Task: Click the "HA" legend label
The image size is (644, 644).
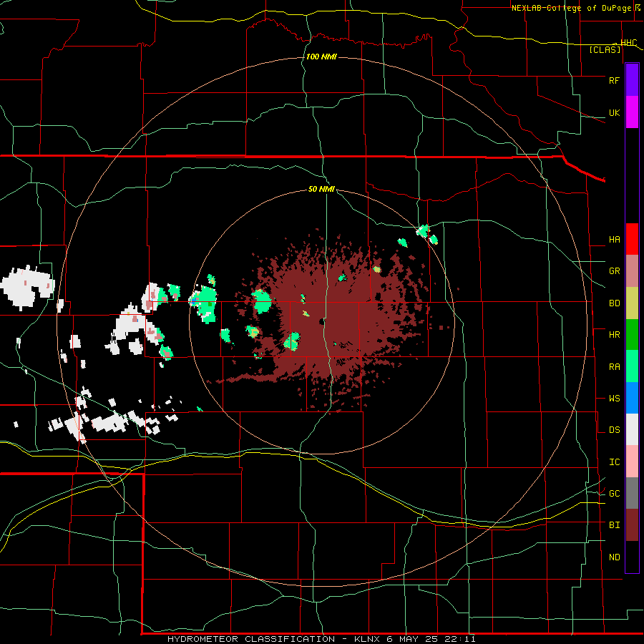Action: (x=614, y=240)
